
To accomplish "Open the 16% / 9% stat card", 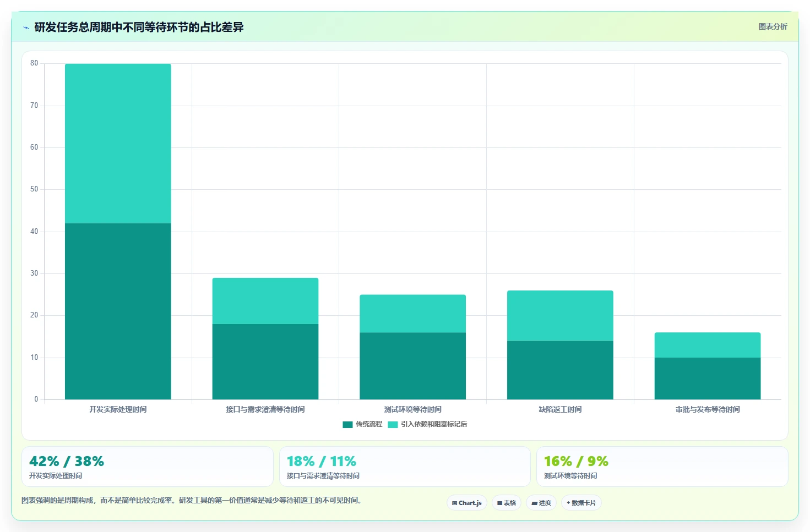I will pos(662,467).
